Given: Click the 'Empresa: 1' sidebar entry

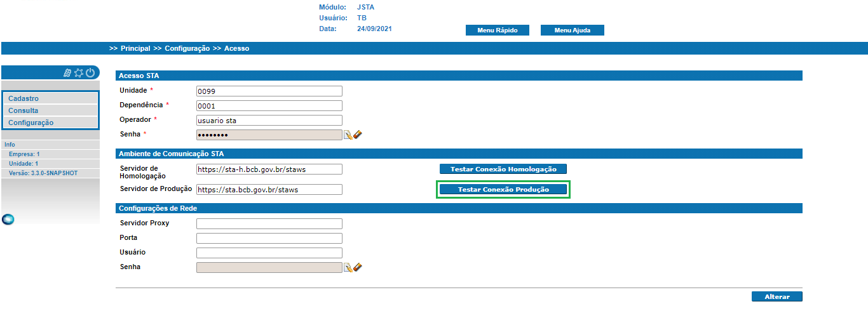Looking at the screenshot, I should (x=24, y=154).
